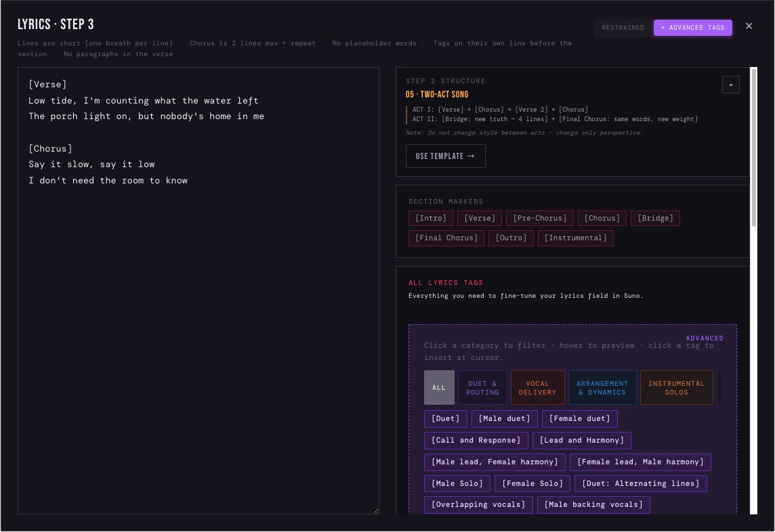Click the [Chorus] tag line in the lyrics editor
775x532 pixels.
coord(50,149)
